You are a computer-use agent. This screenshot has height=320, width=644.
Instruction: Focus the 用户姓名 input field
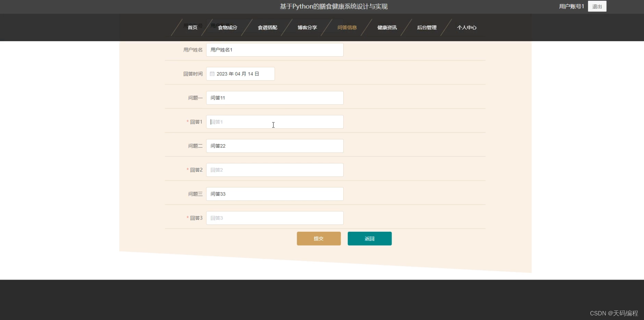[x=275, y=50]
